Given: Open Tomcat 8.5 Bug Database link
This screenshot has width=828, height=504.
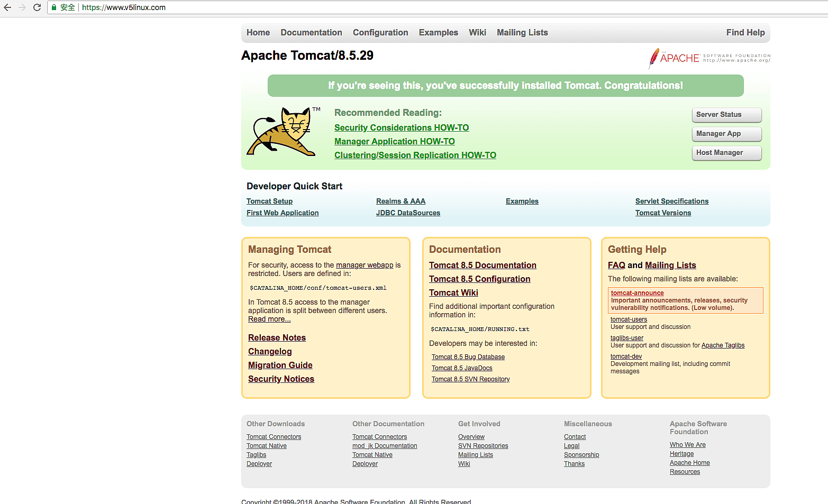Looking at the screenshot, I should [x=468, y=358].
